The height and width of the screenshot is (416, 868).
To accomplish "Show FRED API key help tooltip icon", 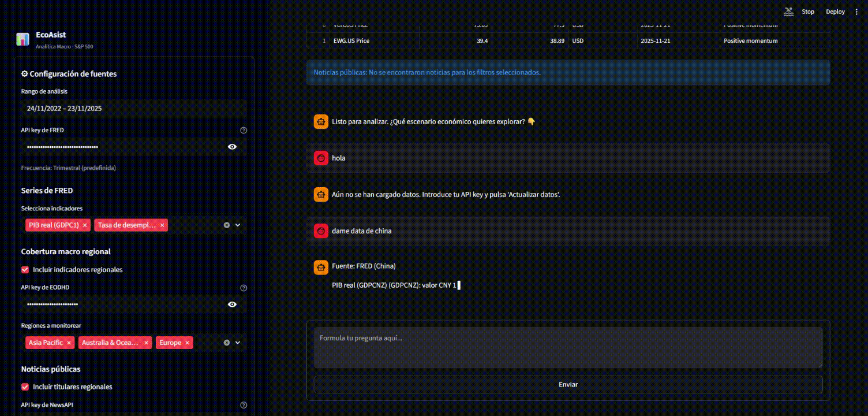I will [244, 131].
